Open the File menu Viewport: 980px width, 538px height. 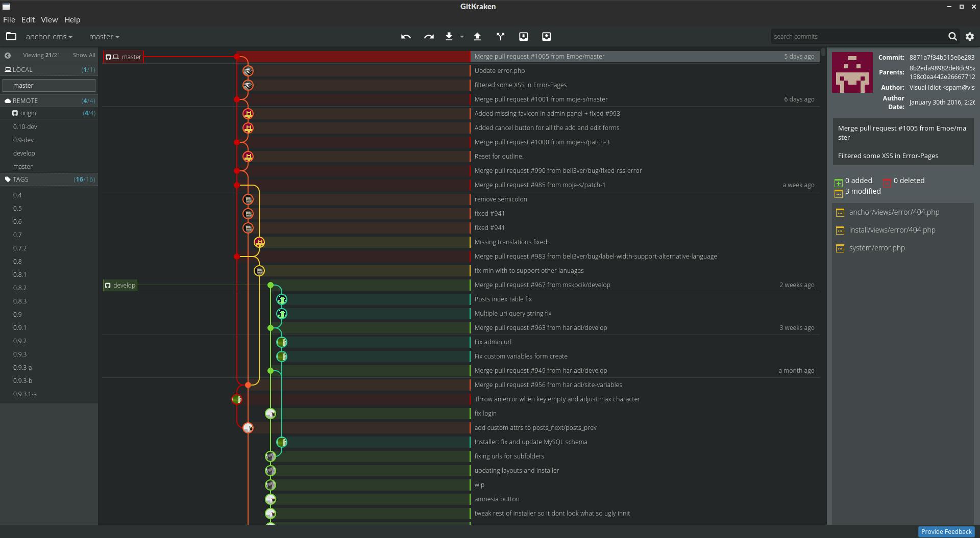click(x=9, y=19)
